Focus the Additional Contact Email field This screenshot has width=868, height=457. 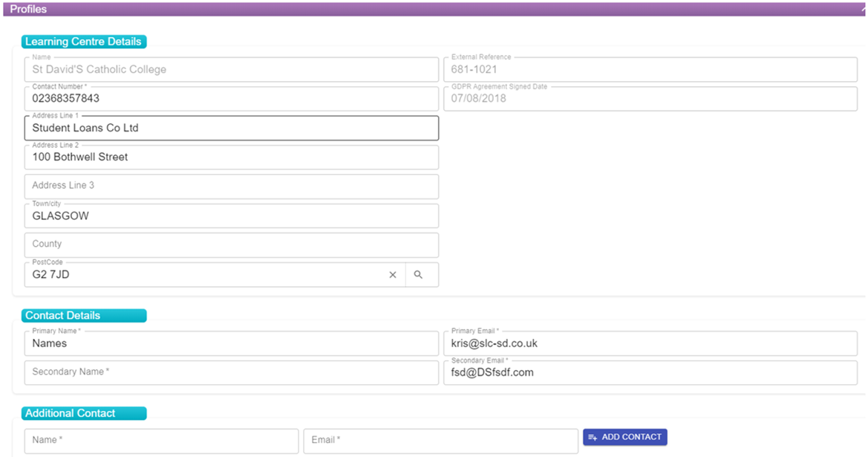pyautogui.click(x=440, y=441)
